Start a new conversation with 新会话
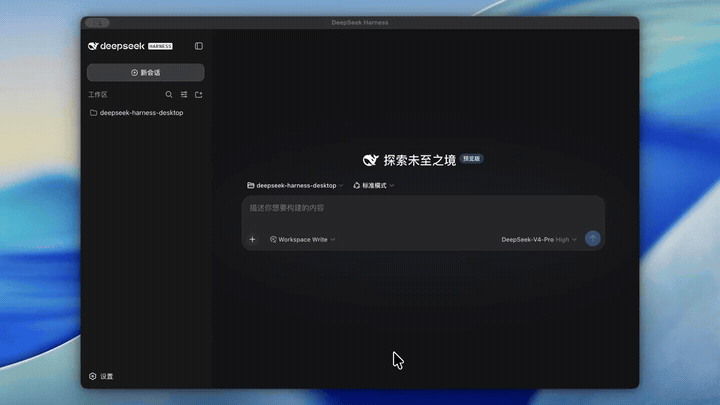The width and height of the screenshot is (720, 405). coord(146,73)
